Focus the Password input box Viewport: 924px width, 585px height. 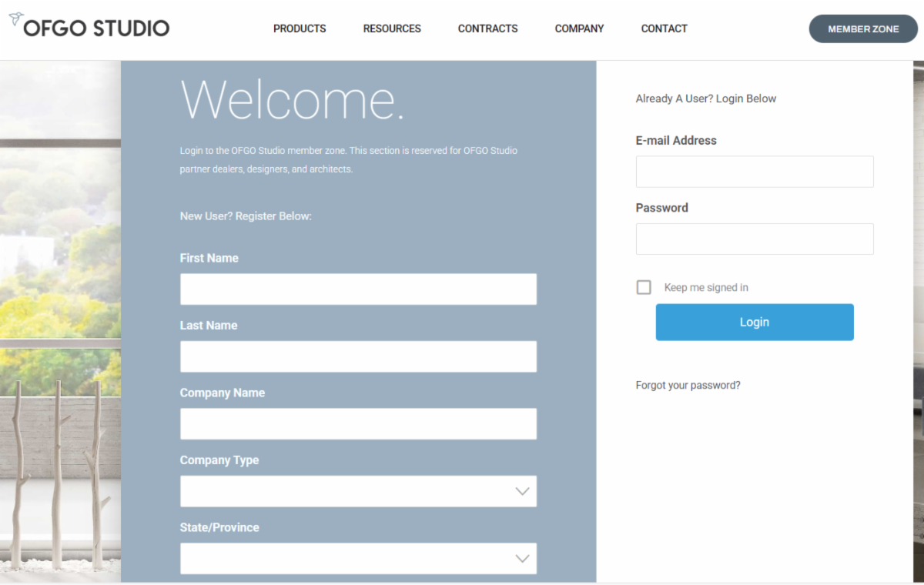(x=755, y=239)
